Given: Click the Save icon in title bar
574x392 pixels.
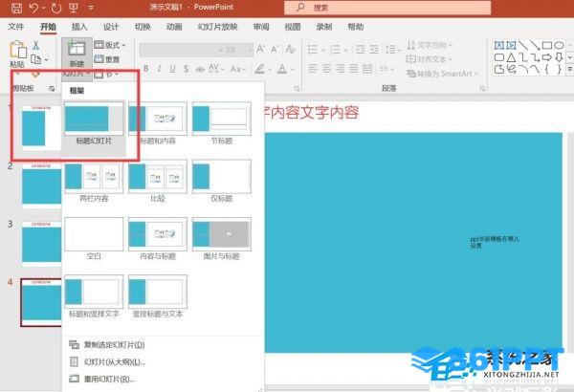Looking at the screenshot, I should pyautogui.click(x=16, y=8).
